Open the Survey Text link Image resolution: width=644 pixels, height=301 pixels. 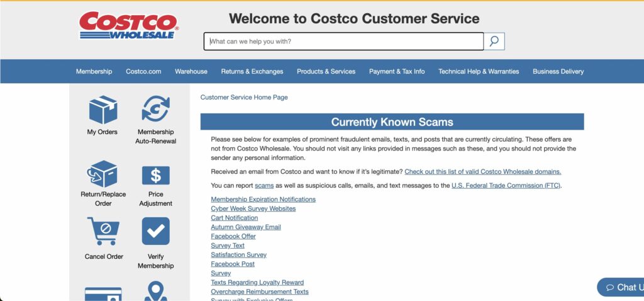point(228,246)
